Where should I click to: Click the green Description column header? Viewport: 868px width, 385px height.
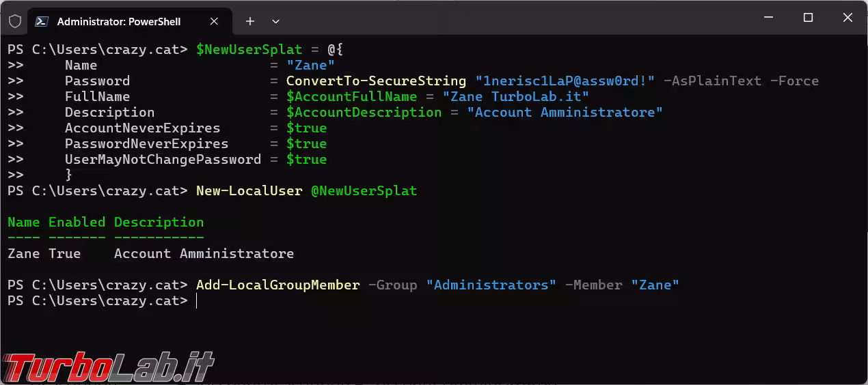159,223
